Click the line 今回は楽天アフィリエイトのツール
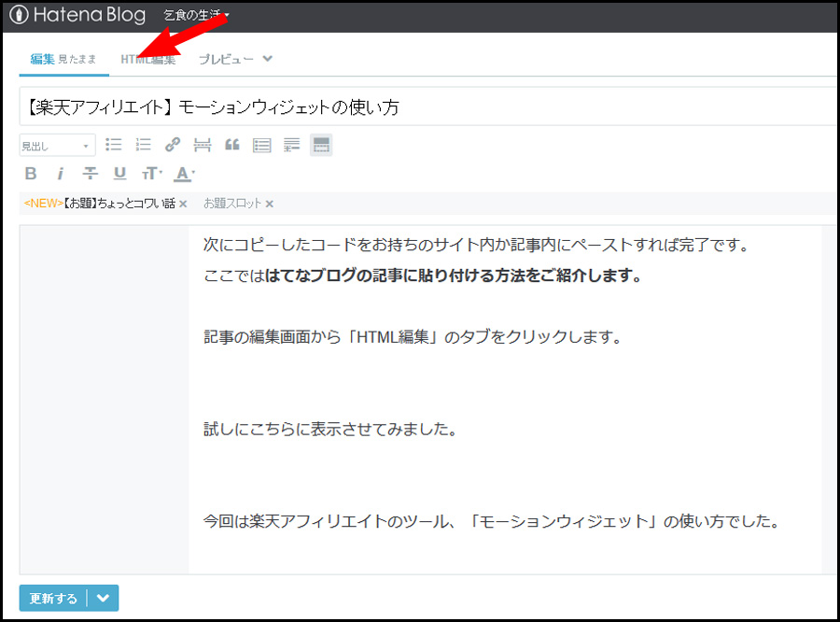This screenshot has width=840, height=622. coord(492,521)
